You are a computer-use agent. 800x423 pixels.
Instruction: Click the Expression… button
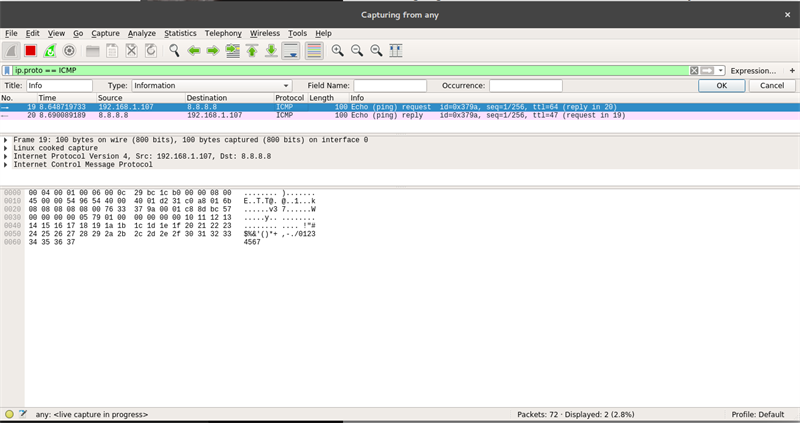(753, 71)
